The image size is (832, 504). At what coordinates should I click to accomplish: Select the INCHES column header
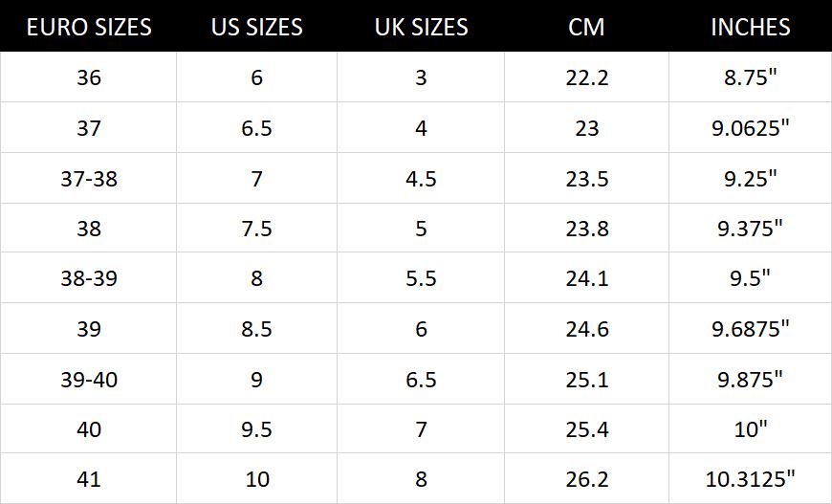point(750,27)
